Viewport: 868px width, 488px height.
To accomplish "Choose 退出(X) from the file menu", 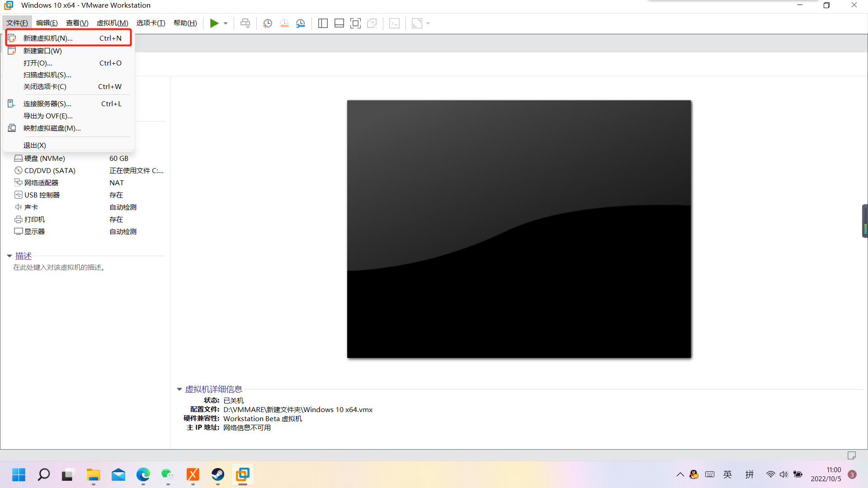I will [68, 145].
